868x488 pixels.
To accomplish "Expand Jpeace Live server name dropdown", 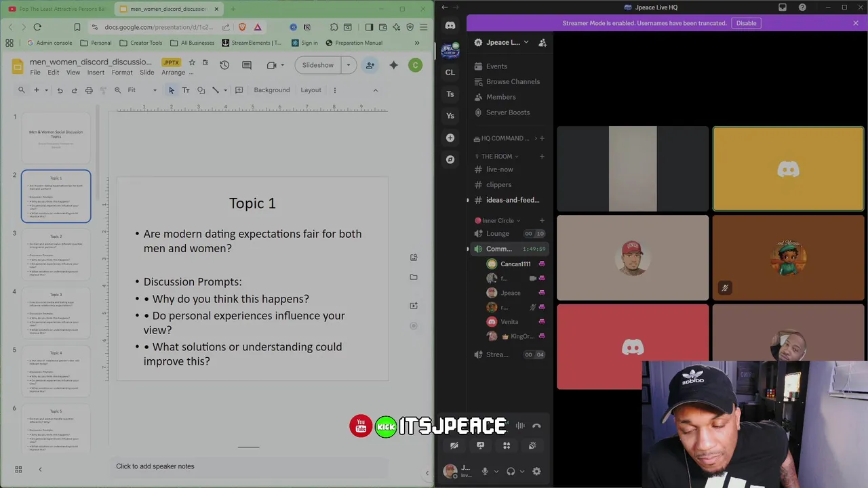I will click(x=526, y=42).
